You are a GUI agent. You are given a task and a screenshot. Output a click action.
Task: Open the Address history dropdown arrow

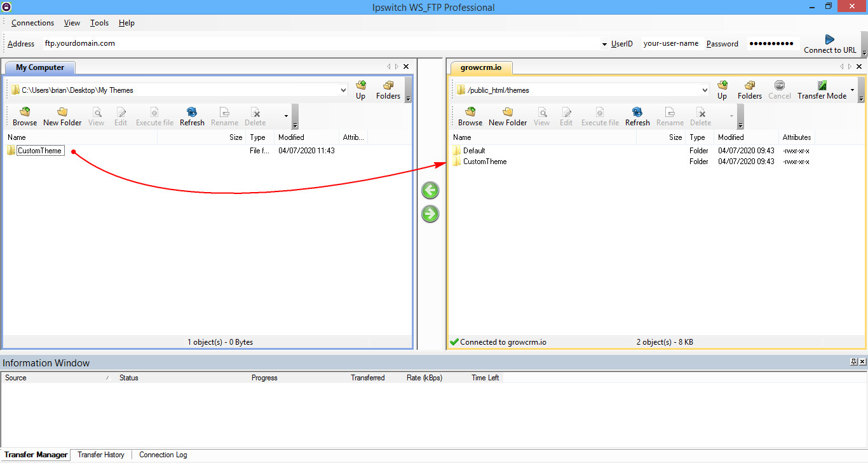pos(604,45)
